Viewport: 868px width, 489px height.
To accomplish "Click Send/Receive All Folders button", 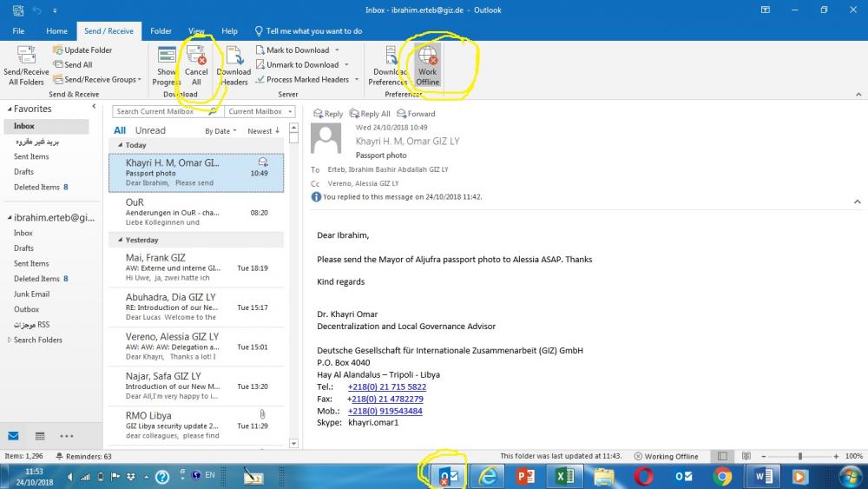I will pos(26,66).
